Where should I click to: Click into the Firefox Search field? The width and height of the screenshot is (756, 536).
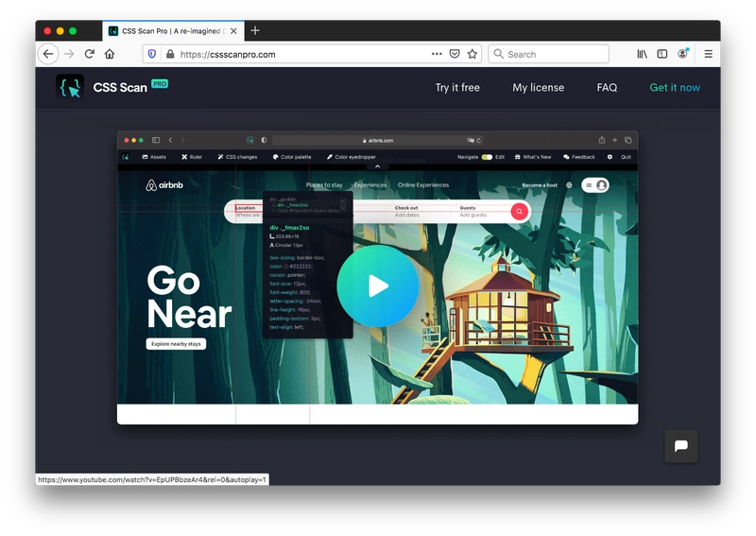(549, 54)
